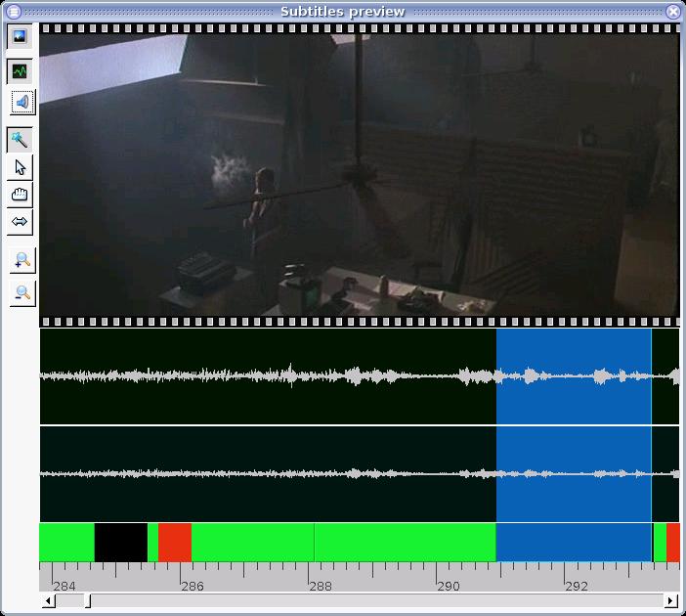Click the video frame preview

tap(360, 175)
